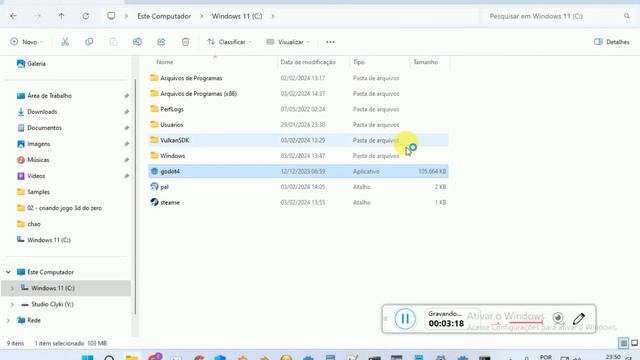Select the VulkanSDK folder
Screen dimensions: 640x360
[x=298, y=140]
